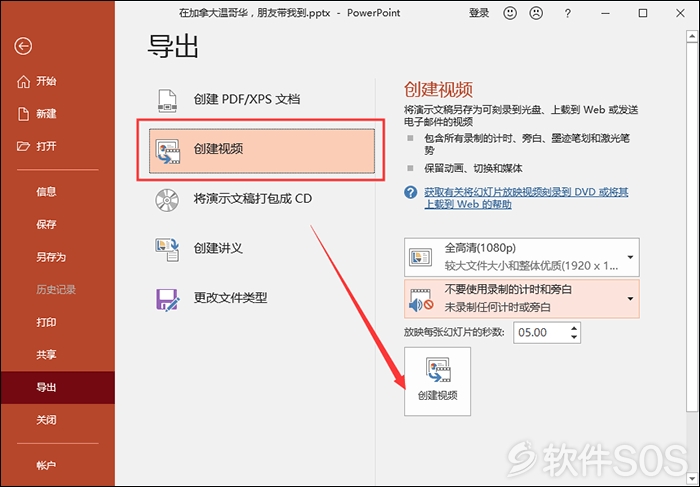Select 创建讲义 export option

(x=262, y=248)
